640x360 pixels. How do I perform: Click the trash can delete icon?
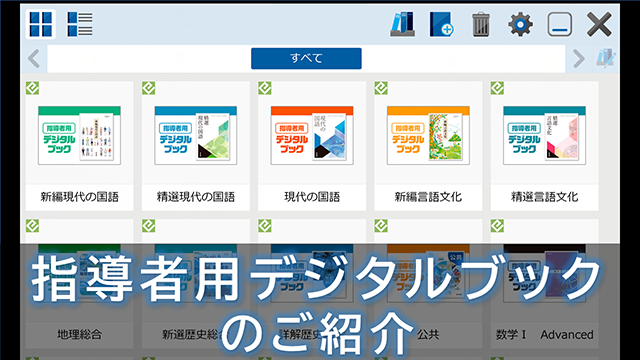click(480, 25)
